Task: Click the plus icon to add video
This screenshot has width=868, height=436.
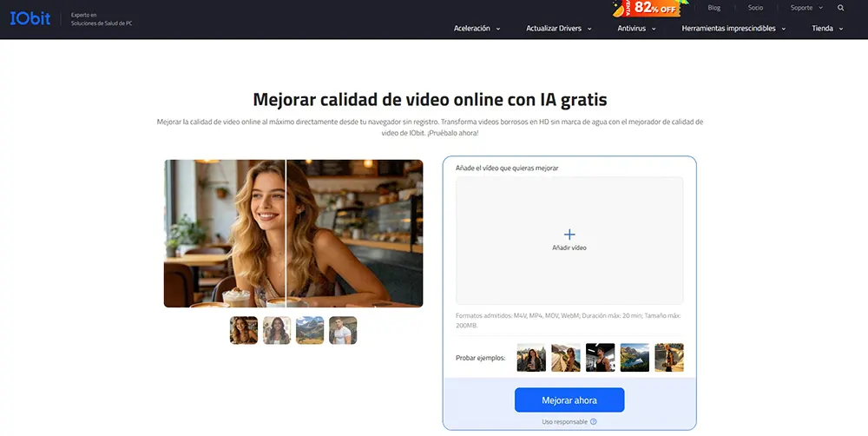Action: (569, 235)
